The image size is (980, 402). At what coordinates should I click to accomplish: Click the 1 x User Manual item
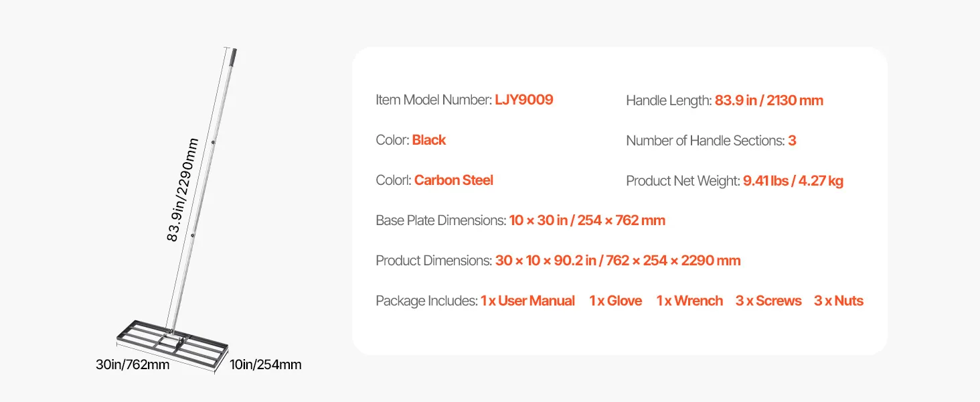point(527,301)
